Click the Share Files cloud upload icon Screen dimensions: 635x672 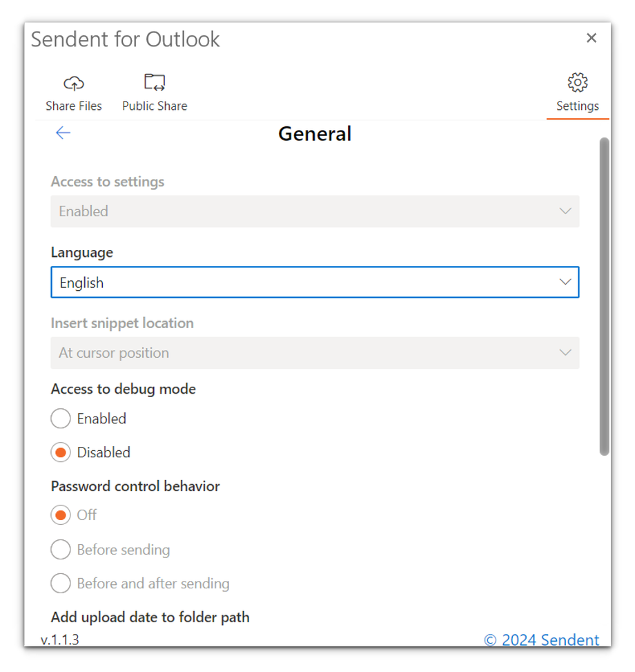73,84
